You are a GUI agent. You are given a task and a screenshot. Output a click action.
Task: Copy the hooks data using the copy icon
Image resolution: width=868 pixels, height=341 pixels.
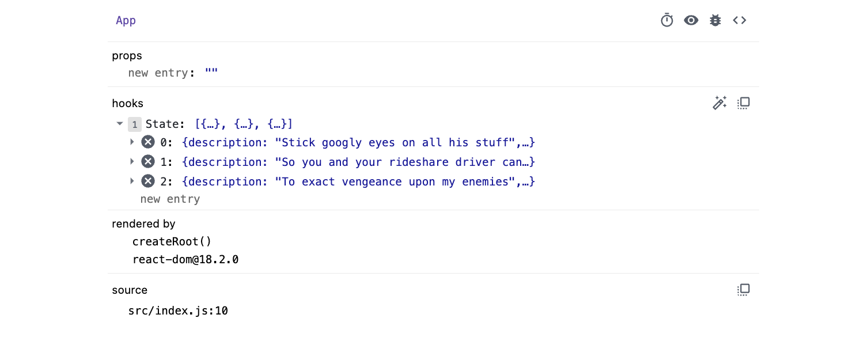click(x=743, y=103)
